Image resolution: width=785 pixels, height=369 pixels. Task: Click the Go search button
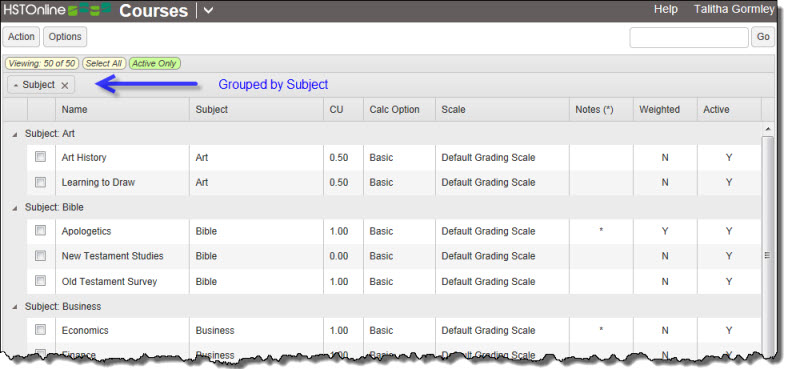(x=763, y=37)
